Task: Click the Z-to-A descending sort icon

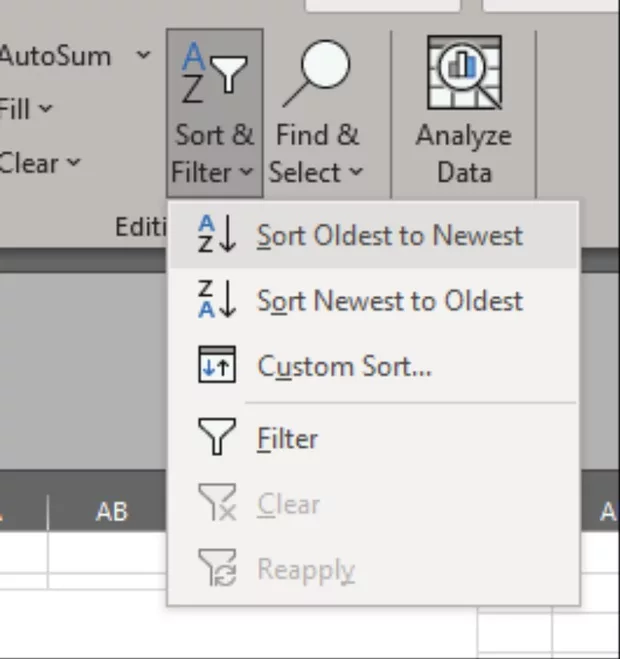Action: [x=216, y=300]
